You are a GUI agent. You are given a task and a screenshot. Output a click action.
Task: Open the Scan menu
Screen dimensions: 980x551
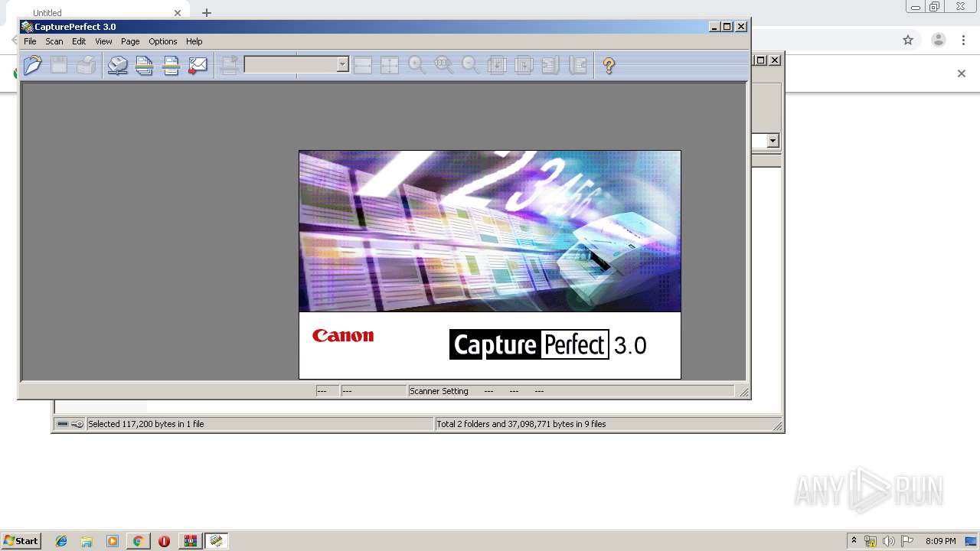click(54, 41)
